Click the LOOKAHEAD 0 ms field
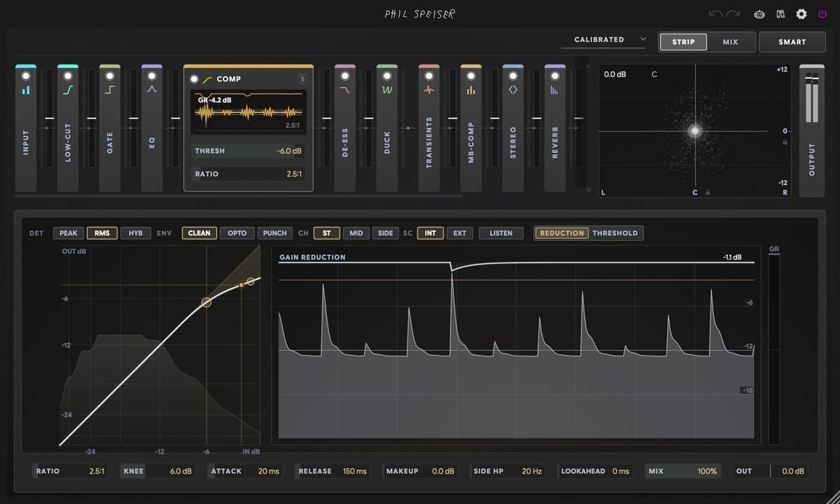This screenshot has height=504, width=840. (x=595, y=471)
